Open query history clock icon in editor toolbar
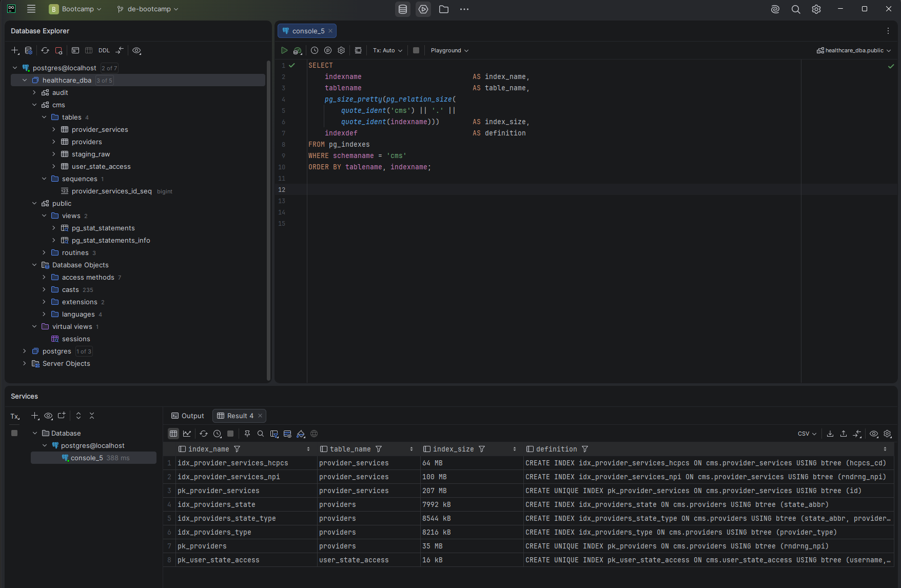Screen dimensions: 901x588 tap(315, 50)
